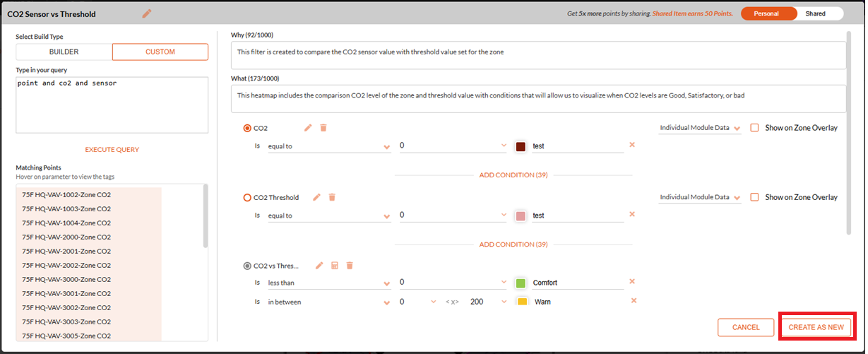Enable Show on Zone Overlay for CO2
868x354 pixels.
coord(754,128)
